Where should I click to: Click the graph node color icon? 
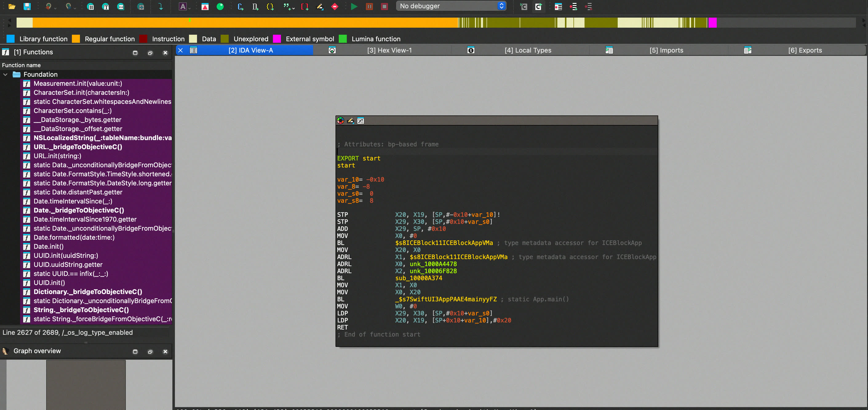pyautogui.click(x=340, y=120)
